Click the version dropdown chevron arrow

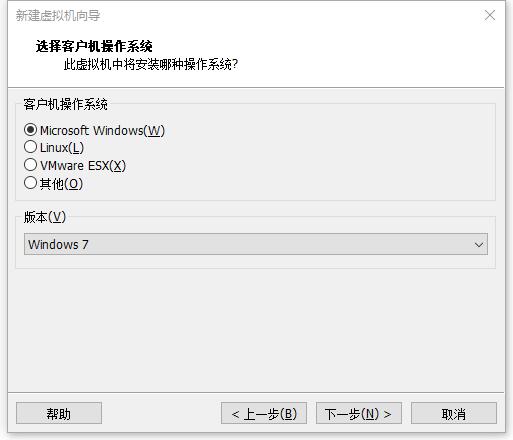pos(479,245)
